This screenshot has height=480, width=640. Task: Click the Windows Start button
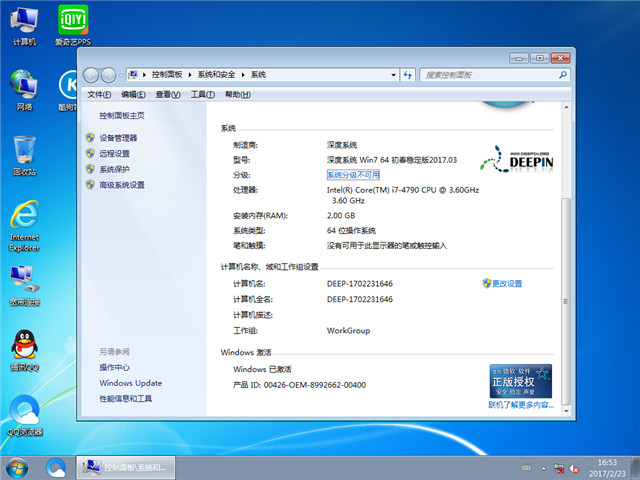[17, 466]
